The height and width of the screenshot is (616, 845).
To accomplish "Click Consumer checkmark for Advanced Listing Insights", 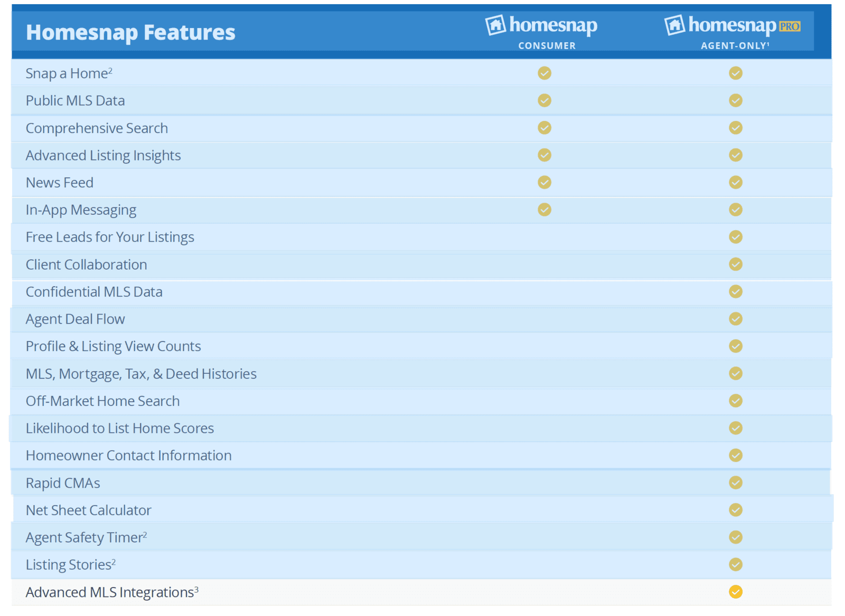I will pyautogui.click(x=544, y=155).
